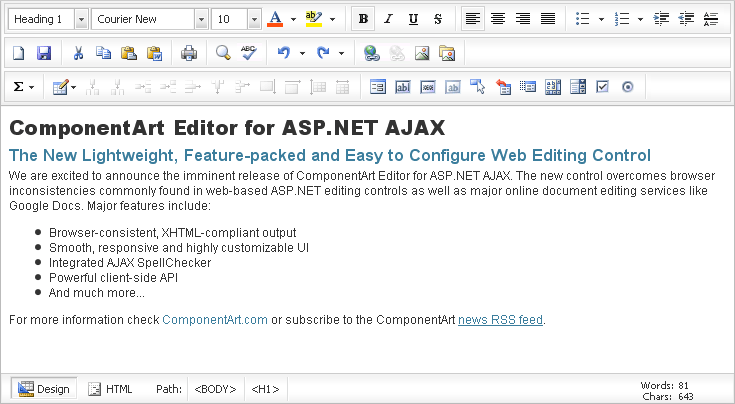Toggle bold formatting
This screenshot has height=404, width=735.
[363, 19]
